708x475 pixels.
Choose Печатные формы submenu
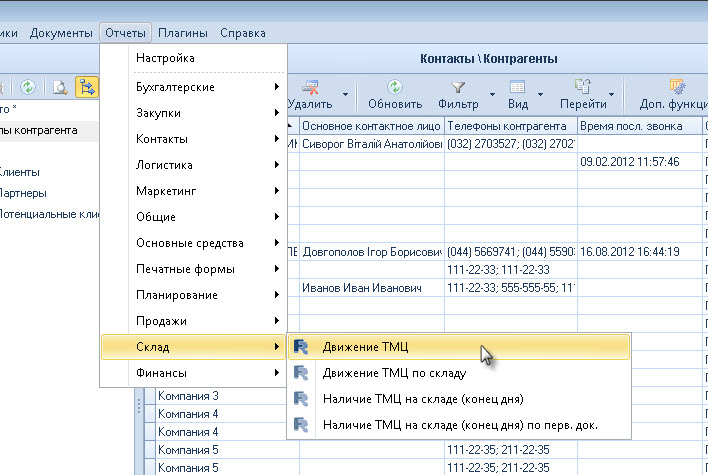coord(193,269)
